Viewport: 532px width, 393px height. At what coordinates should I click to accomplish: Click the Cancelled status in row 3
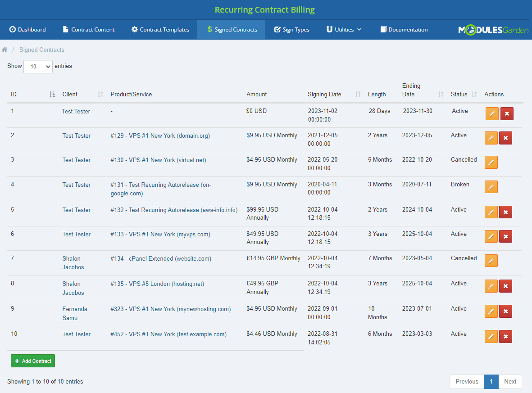(x=464, y=160)
